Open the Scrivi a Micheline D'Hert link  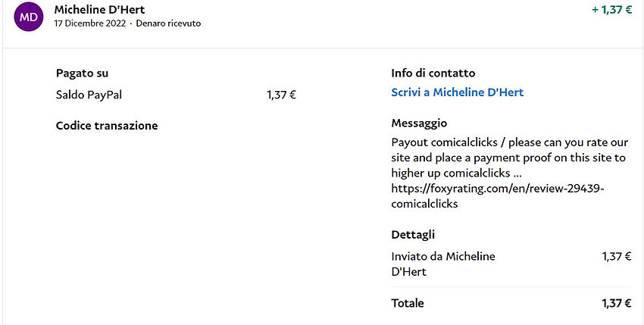click(x=457, y=92)
